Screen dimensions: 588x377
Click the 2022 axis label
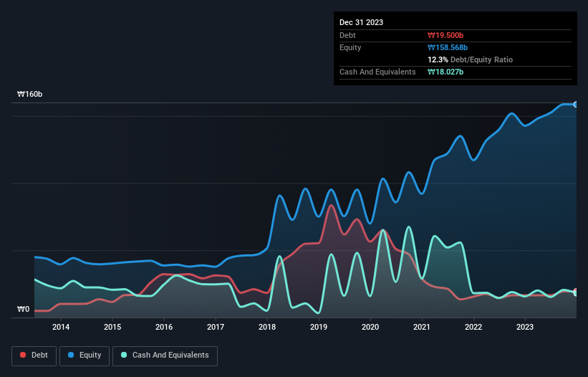click(x=473, y=327)
